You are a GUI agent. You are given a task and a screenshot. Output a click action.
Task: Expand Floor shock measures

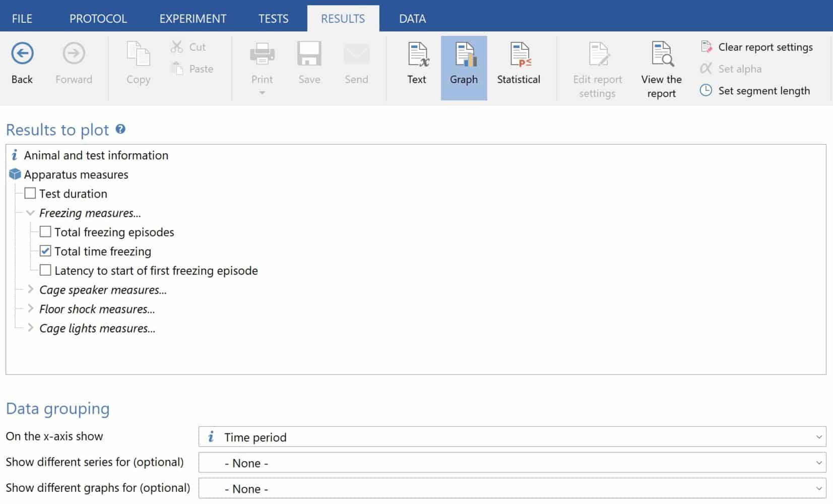(30, 308)
